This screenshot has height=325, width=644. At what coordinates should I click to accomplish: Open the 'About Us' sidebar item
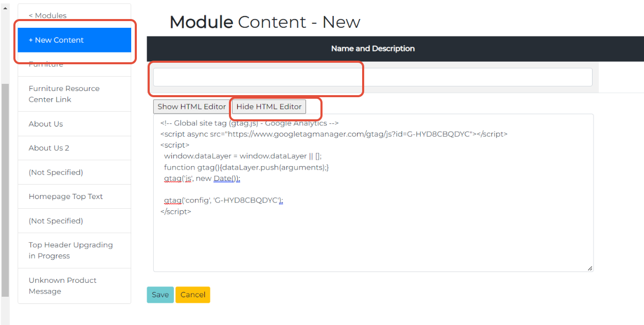(75, 124)
